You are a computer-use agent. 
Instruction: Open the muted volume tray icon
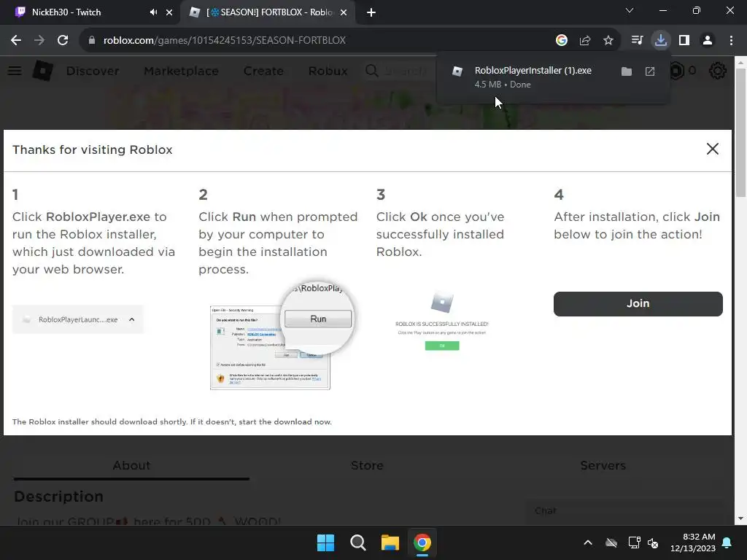tap(653, 542)
